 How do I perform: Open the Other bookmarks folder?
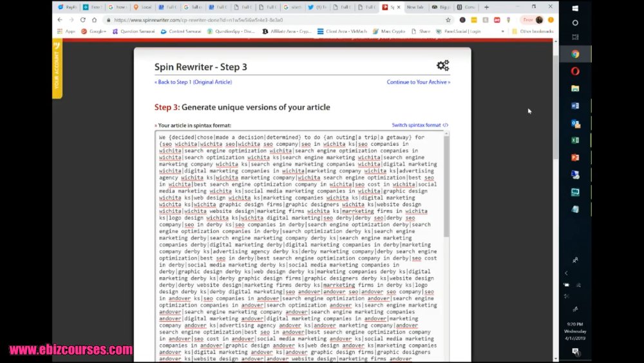pos(533,31)
